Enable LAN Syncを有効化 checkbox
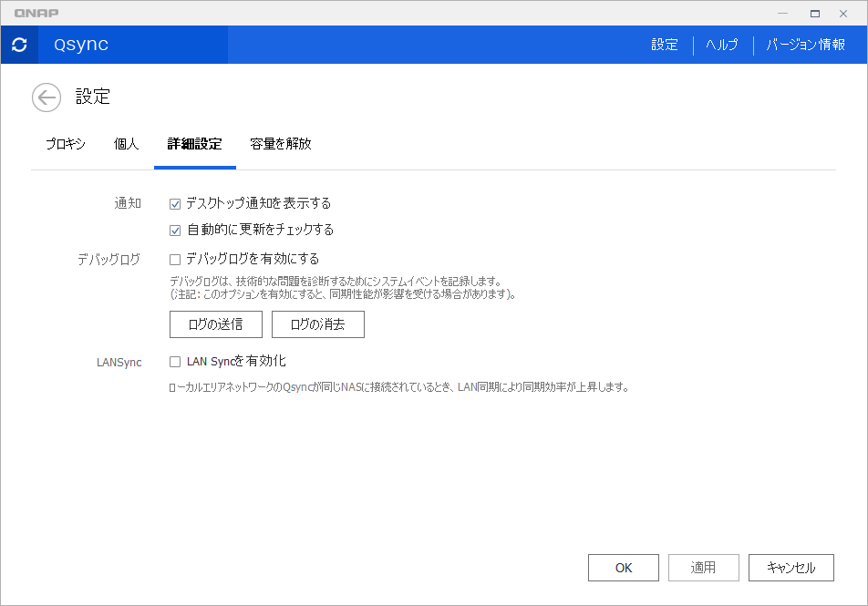 point(175,362)
